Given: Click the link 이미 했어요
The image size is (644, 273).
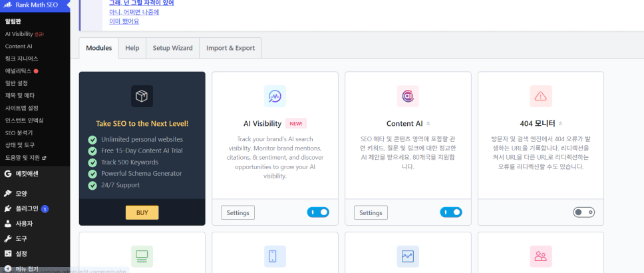Looking at the screenshot, I should click(x=124, y=21).
